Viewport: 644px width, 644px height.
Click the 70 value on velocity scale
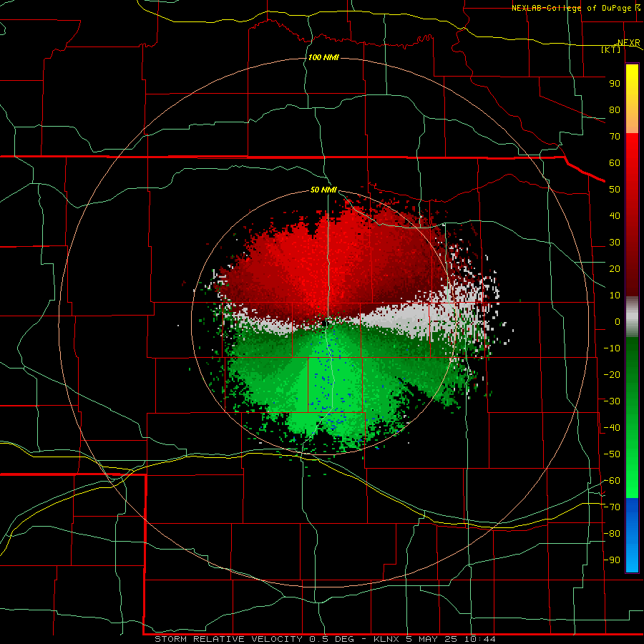pyautogui.click(x=615, y=137)
